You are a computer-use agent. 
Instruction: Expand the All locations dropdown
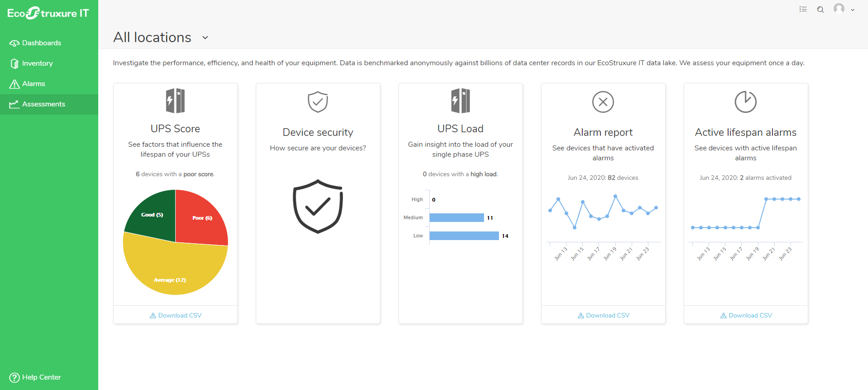click(205, 38)
